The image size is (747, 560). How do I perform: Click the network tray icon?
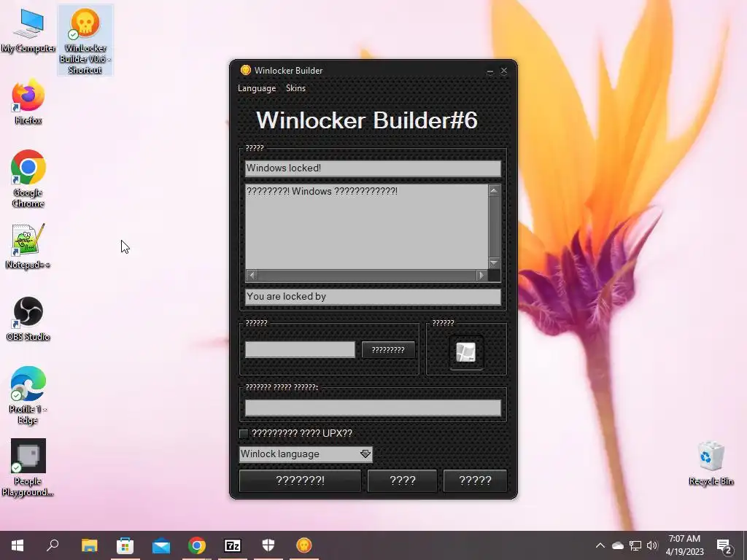[635, 545]
